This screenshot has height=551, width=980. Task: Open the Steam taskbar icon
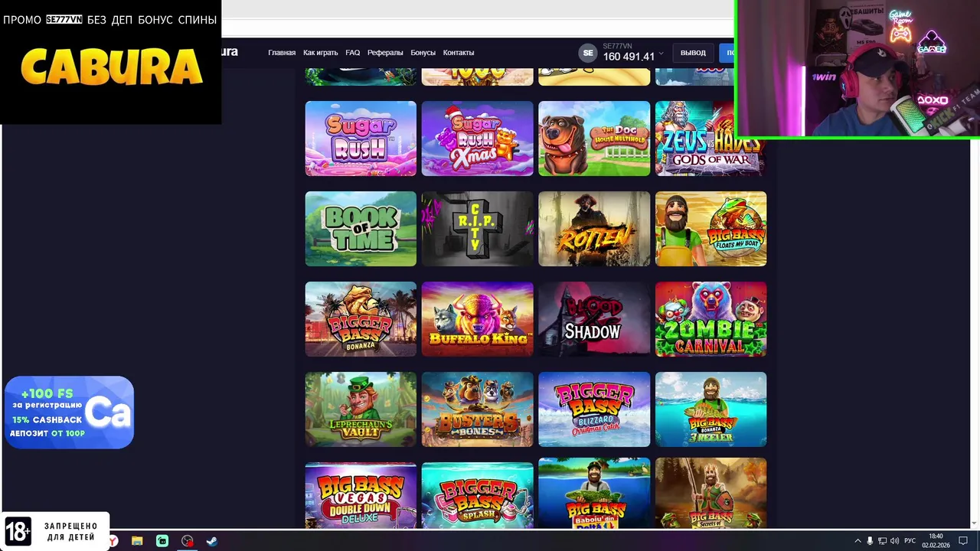pyautogui.click(x=212, y=541)
